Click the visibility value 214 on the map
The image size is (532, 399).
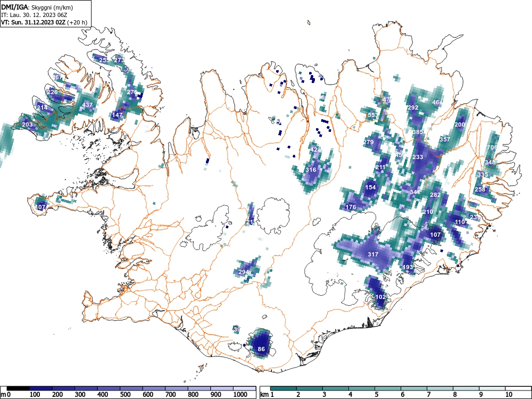[x=42, y=107]
